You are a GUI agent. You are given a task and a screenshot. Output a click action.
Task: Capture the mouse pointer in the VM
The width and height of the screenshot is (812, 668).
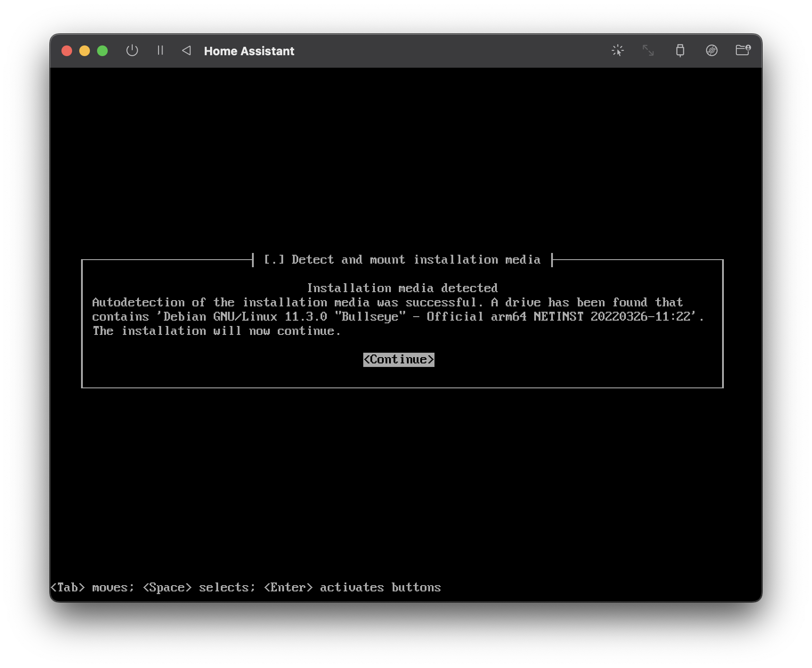pyautogui.click(x=618, y=50)
